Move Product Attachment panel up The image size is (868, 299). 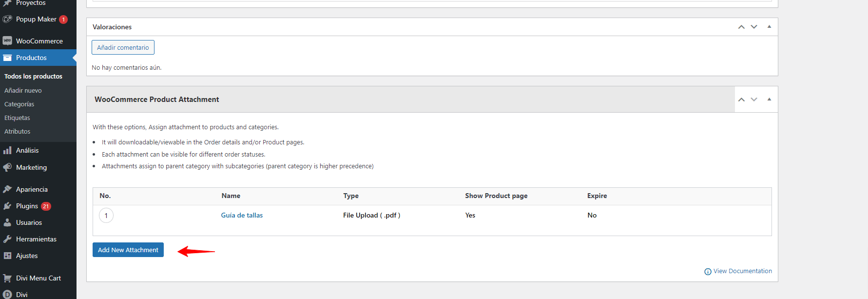tap(741, 100)
